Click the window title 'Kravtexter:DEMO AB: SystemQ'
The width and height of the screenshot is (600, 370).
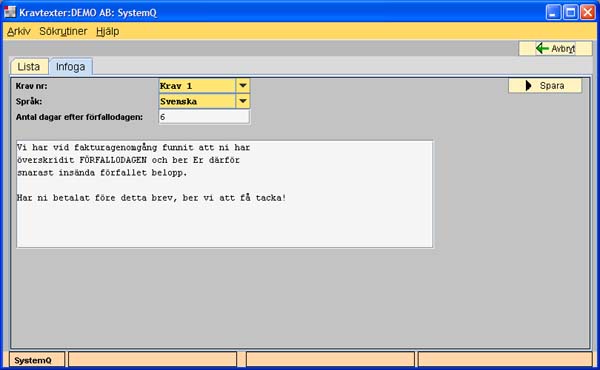pyautogui.click(x=88, y=13)
